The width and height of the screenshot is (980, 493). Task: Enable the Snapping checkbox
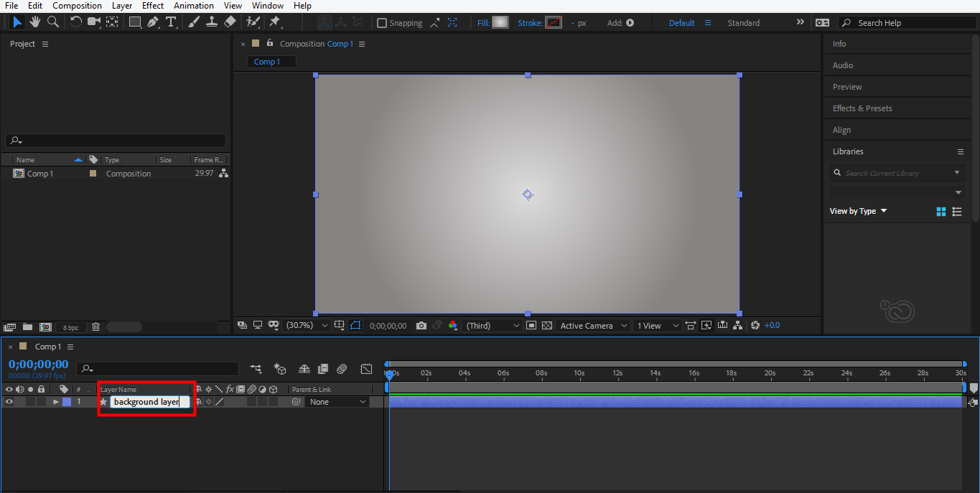[x=382, y=23]
